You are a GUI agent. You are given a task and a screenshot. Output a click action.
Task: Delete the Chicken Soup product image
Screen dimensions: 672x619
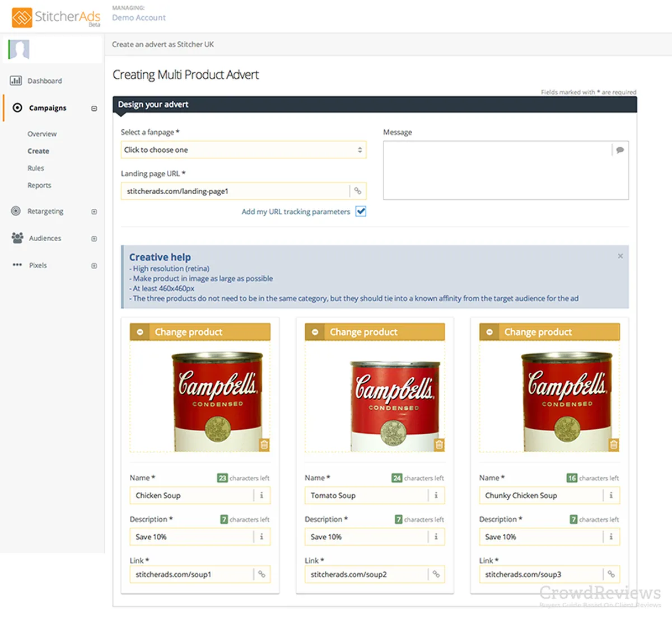coord(264,445)
